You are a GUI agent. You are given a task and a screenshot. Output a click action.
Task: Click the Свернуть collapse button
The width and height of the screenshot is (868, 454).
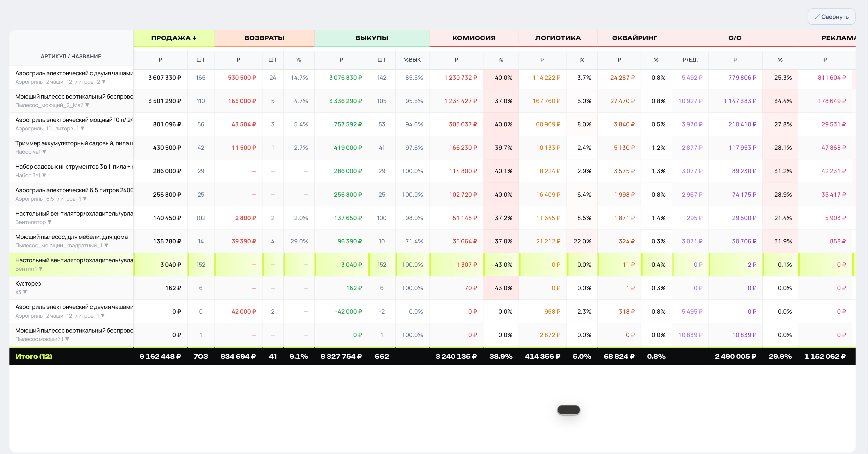pyautogui.click(x=831, y=17)
